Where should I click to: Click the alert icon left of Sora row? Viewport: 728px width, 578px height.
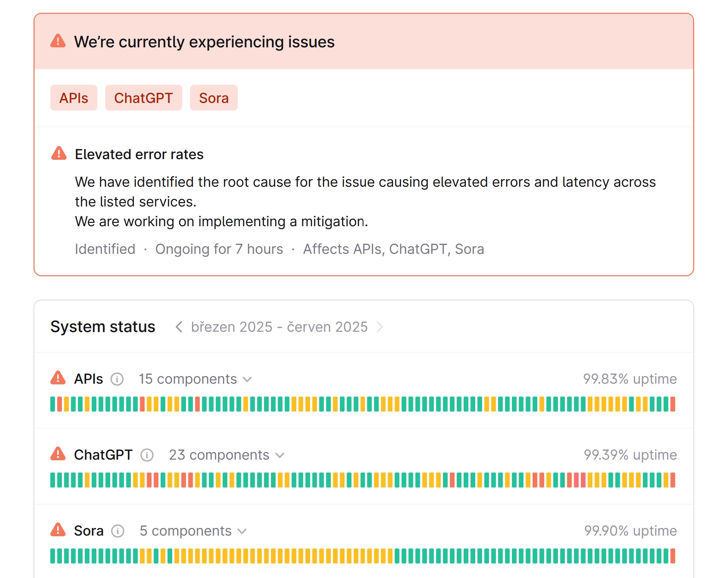(x=58, y=530)
